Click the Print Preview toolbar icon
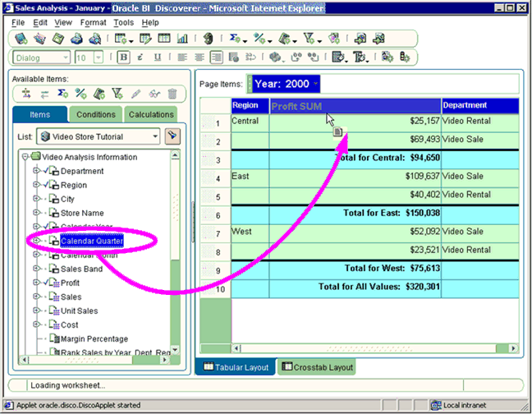This screenshot has height=414, width=532. click(95, 39)
